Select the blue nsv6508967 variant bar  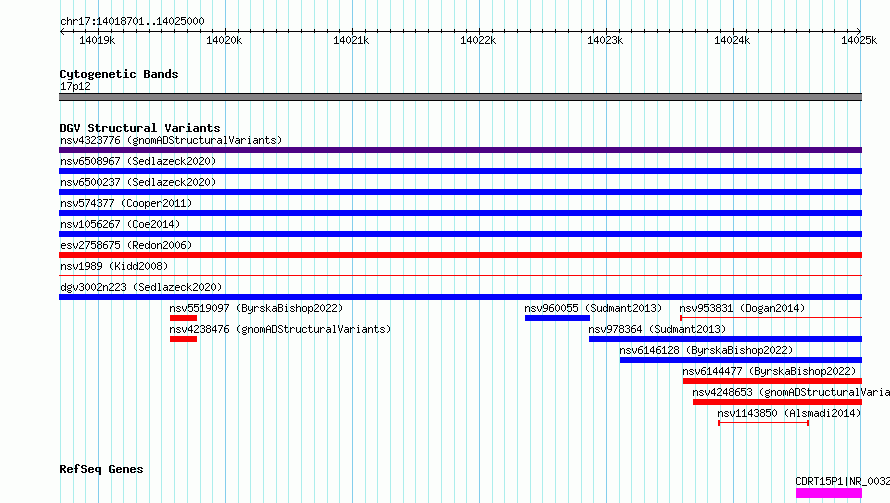(x=460, y=171)
